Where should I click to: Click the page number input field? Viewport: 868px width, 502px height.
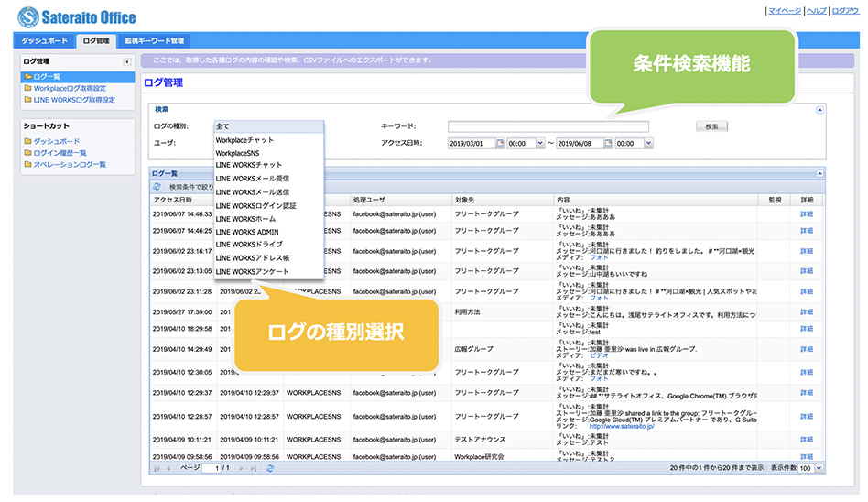point(211,468)
